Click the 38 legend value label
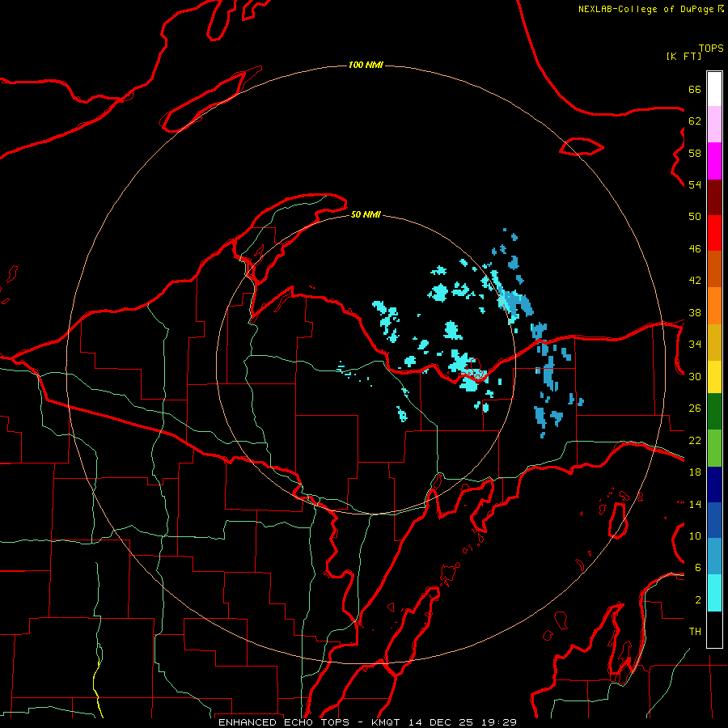This screenshot has width=728, height=728. [x=695, y=312]
